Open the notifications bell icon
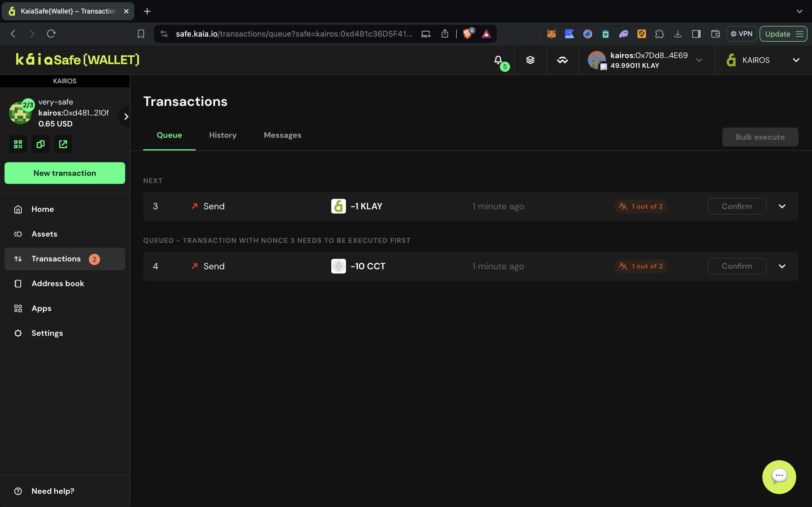The width and height of the screenshot is (812, 507). point(498,60)
